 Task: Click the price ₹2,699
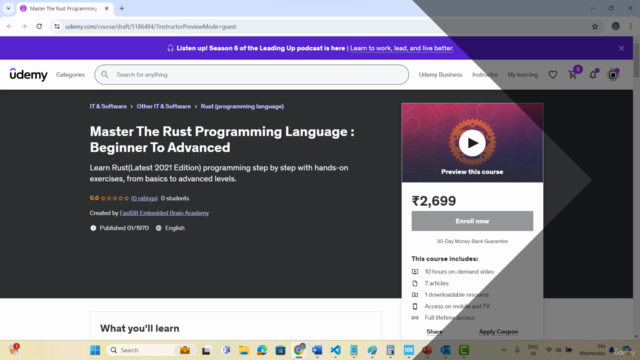pos(434,201)
